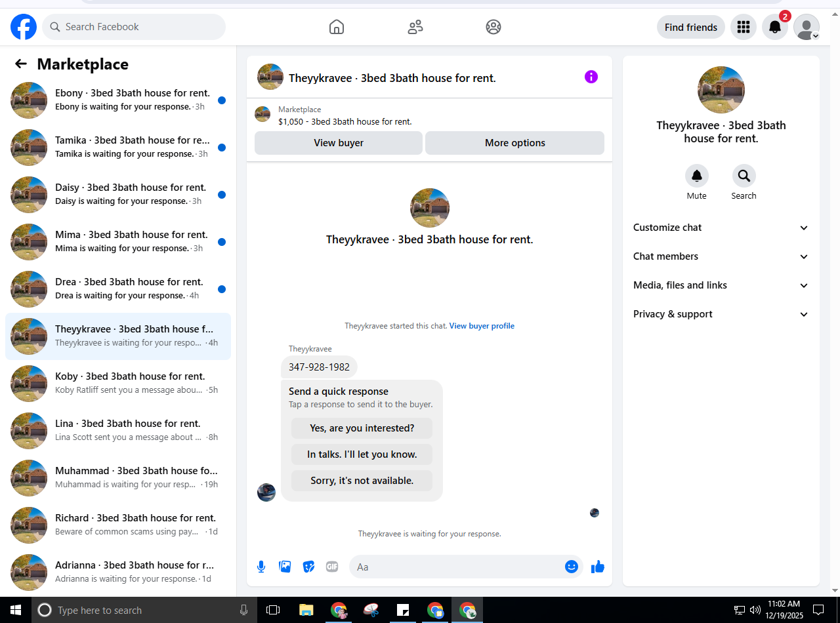Open the notifications bell icon

[775, 27]
